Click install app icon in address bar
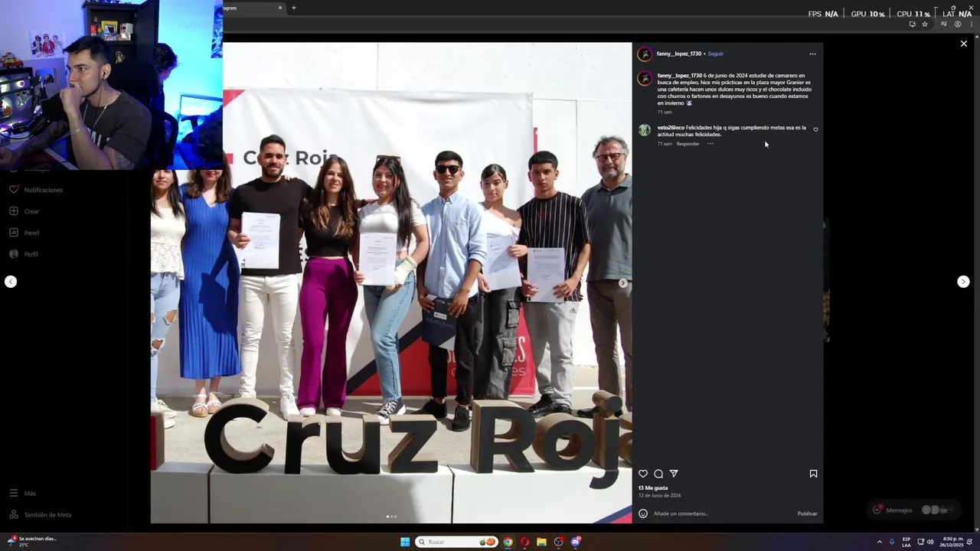Image resolution: width=980 pixels, height=551 pixels. pos(912,24)
